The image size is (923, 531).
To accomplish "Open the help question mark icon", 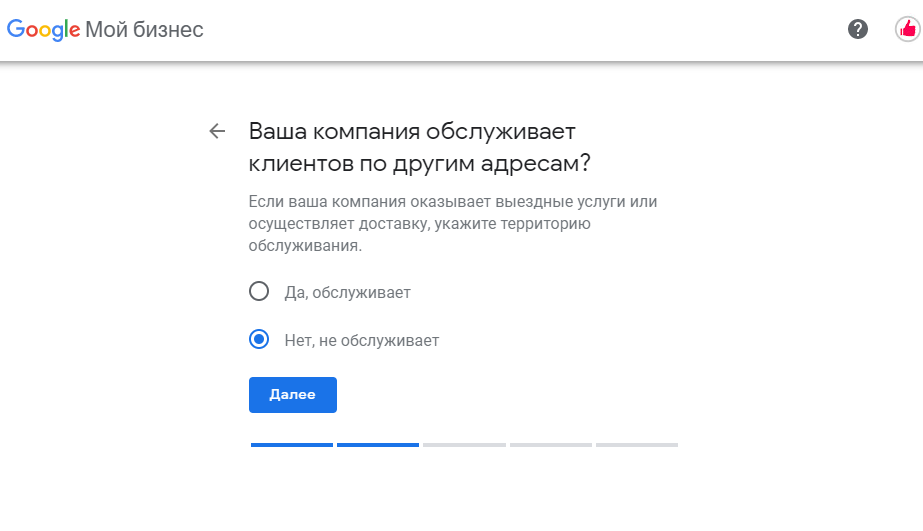I will point(858,29).
